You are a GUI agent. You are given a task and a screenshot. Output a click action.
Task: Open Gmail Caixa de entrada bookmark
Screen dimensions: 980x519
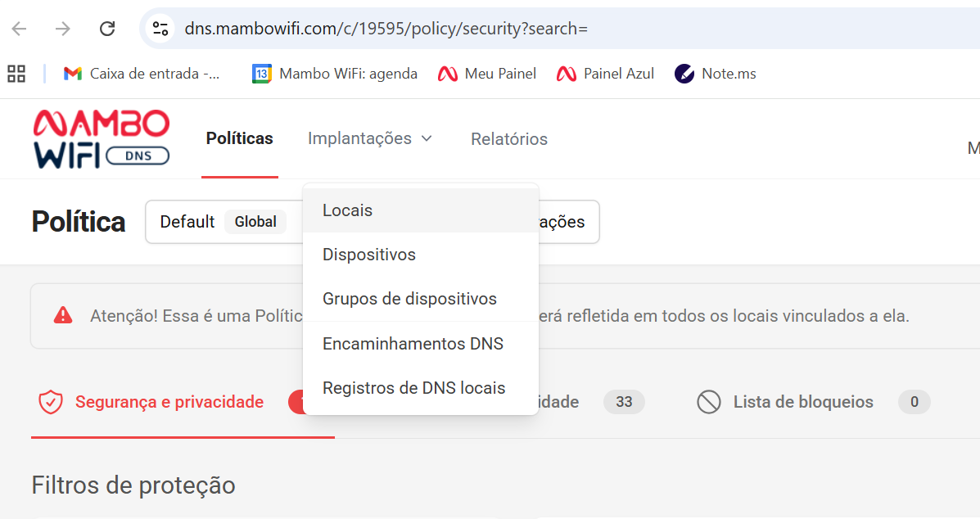[x=142, y=74]
